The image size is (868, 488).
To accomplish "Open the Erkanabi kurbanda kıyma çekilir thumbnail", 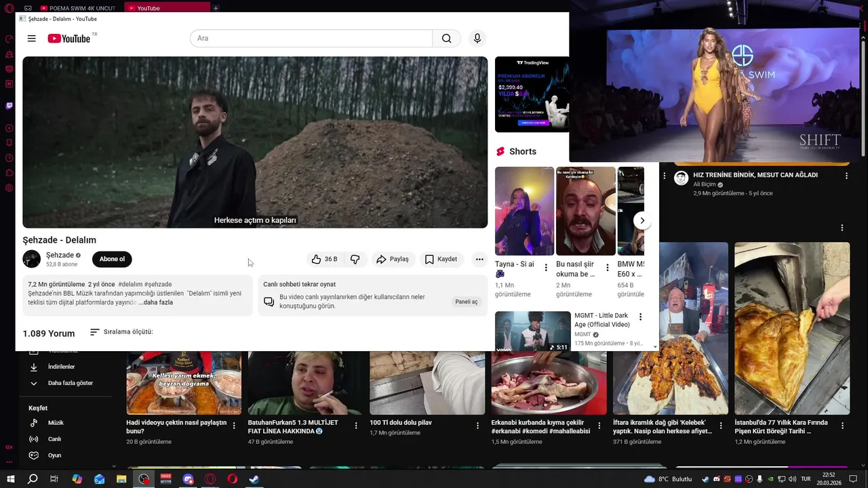I will (x=549, y=383).
